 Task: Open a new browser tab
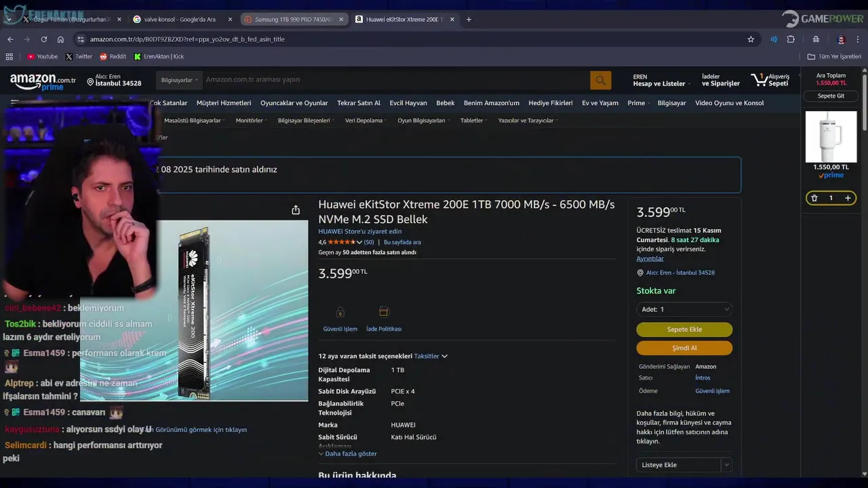click(469, 19)
